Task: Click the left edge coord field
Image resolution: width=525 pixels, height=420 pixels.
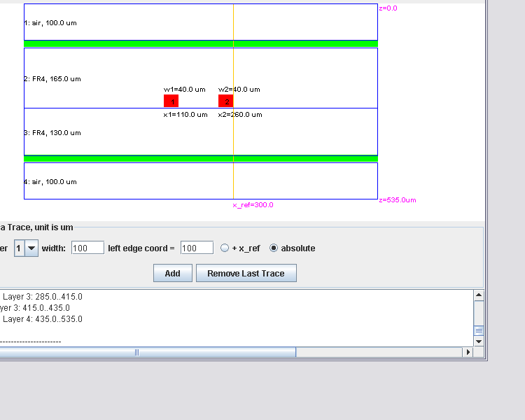Action: pyautogui.click(x=197, y=248)
